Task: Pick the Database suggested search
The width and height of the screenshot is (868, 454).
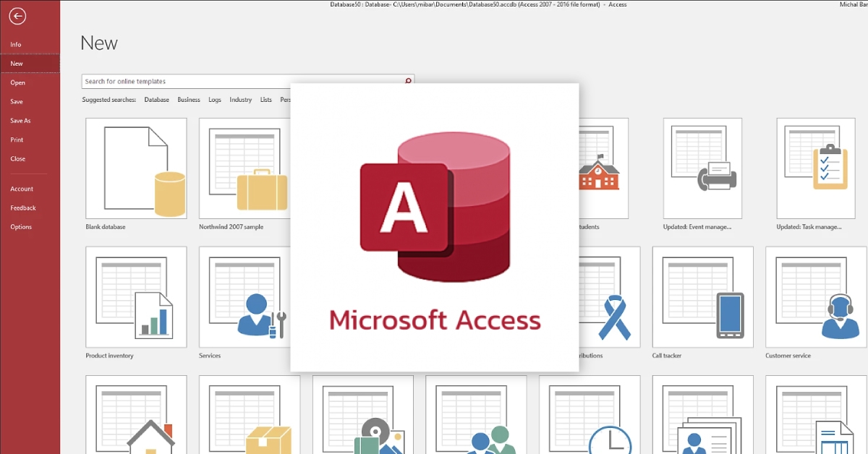Action: click(156, 100)
